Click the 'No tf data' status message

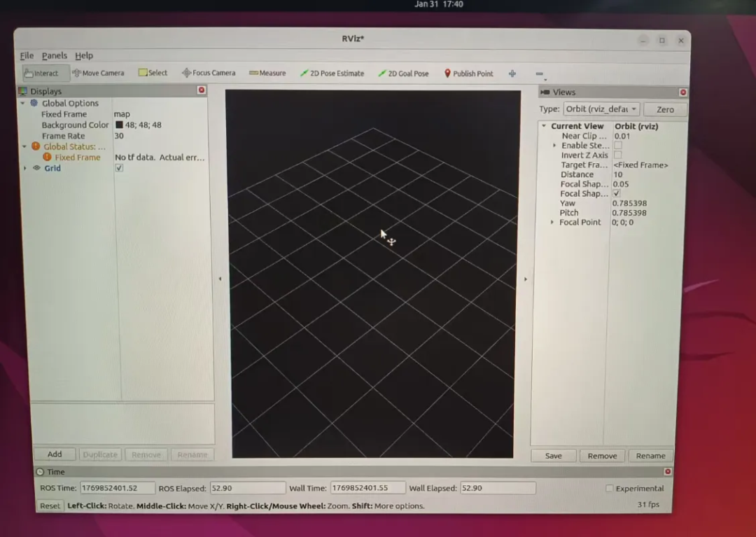pos(160,157)
